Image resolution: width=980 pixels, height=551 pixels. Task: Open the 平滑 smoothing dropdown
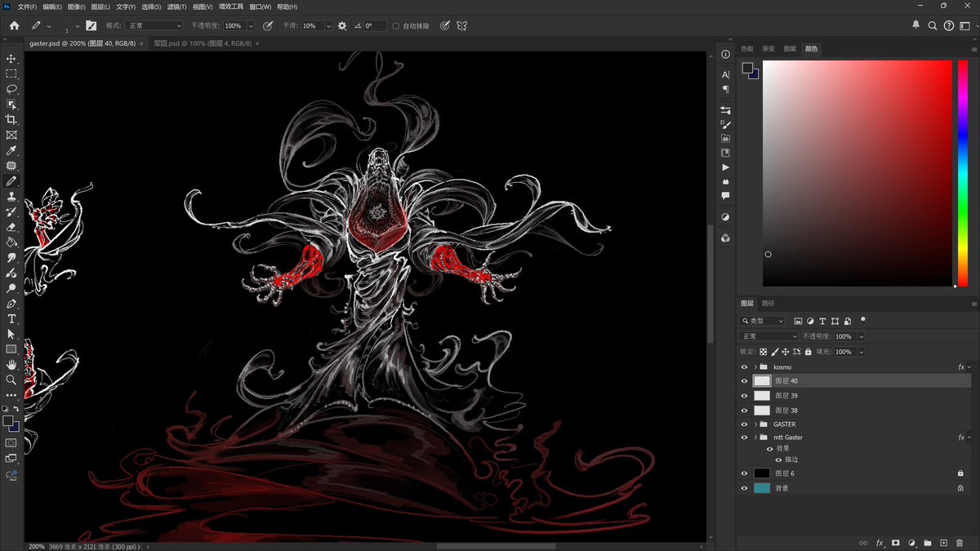[328, 26]
